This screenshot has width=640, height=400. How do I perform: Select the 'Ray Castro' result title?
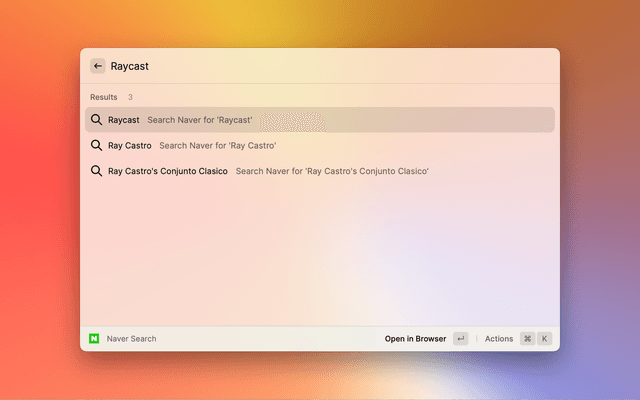coord(130,146)
